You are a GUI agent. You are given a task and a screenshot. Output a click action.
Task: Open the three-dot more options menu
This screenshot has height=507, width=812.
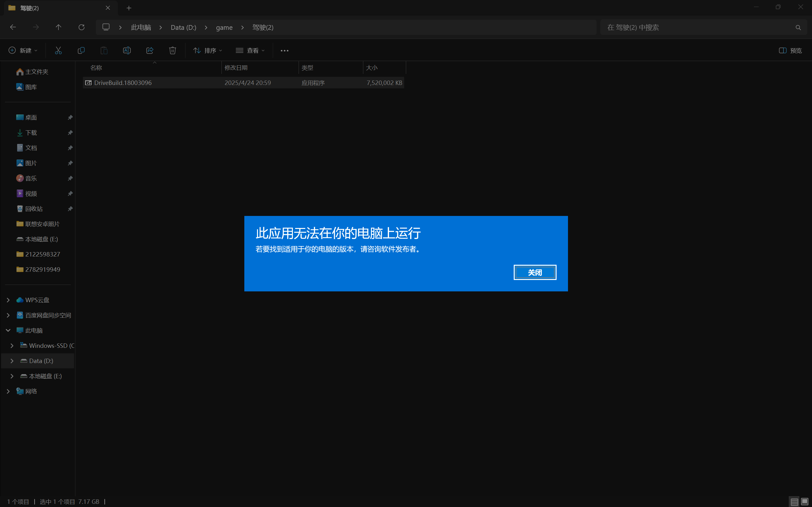pyautogui.click(x=285, y=51)
